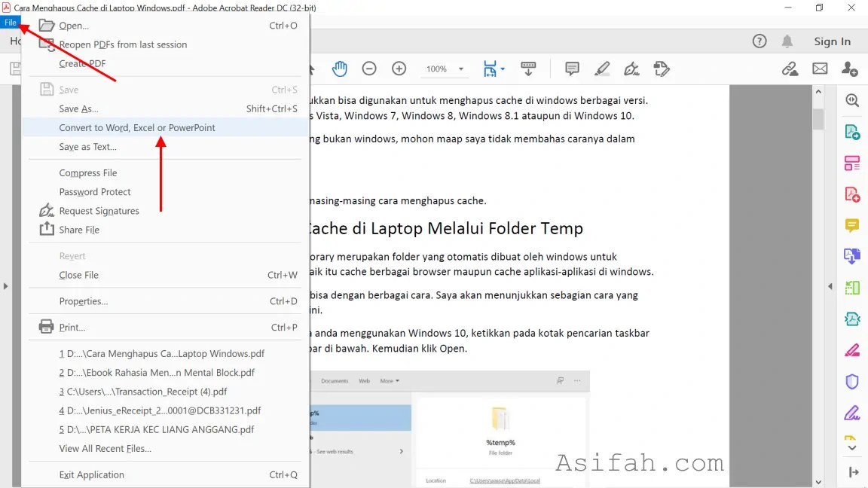The width and height of the screenshot is (868, 488).
Task: Click the Sign In button
Action: click(x=833, y=41)
